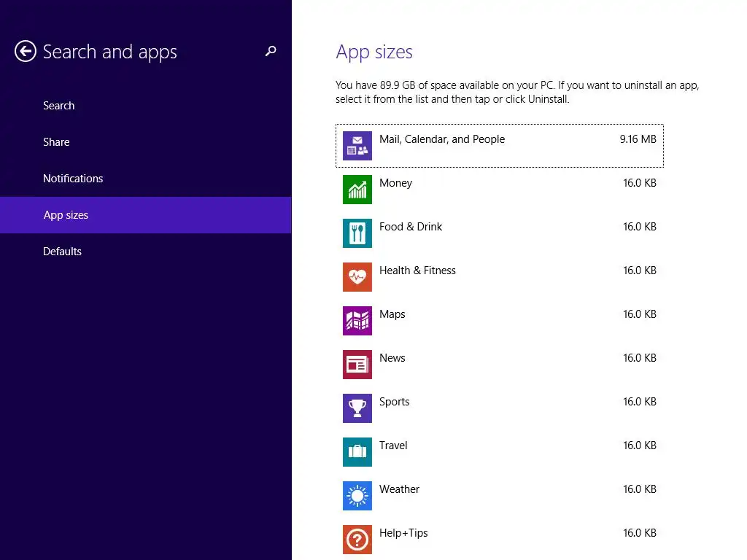Image resolution: width=747 pixels, height=560 pixels.
Task: Click the green Money app icon
Action: (x=357, y=190)
